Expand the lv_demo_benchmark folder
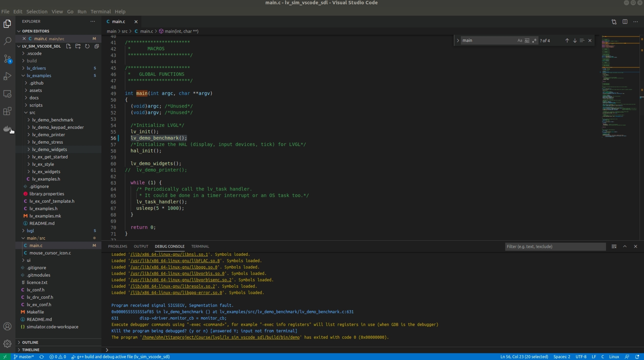The width and height of the screenshot is (644, 360). pos(52,120)
